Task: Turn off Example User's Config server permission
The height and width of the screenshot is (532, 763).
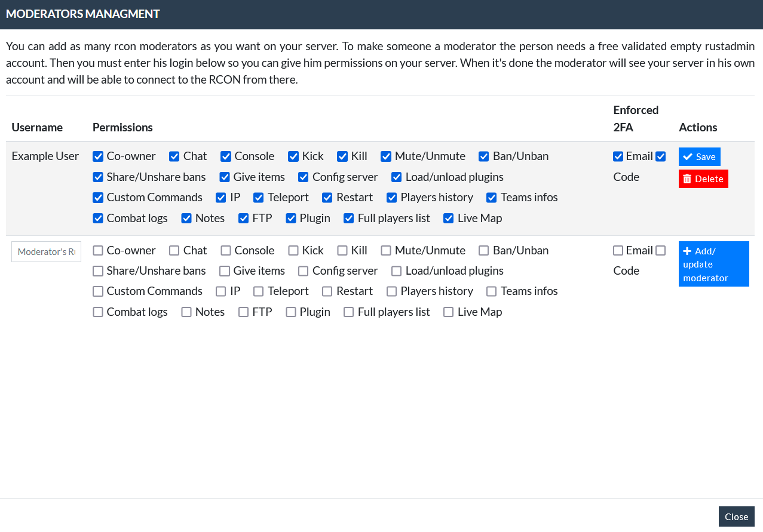Action: pos(304,177)
